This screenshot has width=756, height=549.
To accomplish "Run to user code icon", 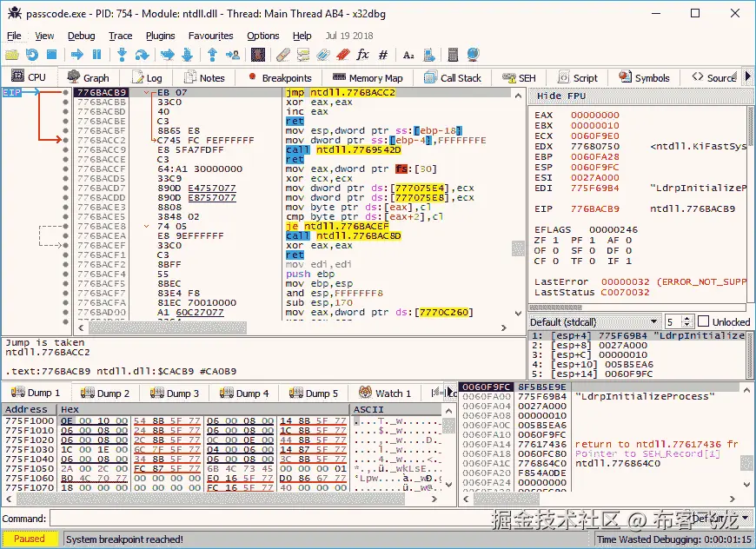I will coord(233,55).
